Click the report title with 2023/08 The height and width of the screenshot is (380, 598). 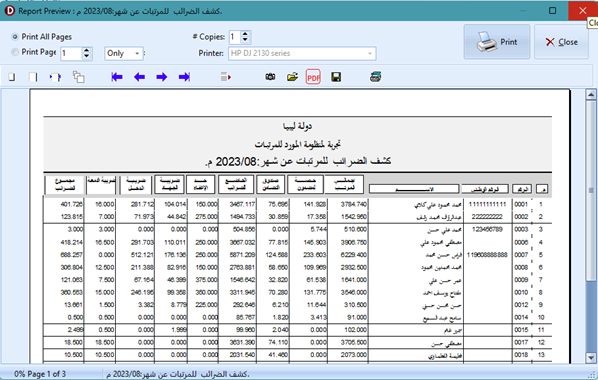click(298, 161)
